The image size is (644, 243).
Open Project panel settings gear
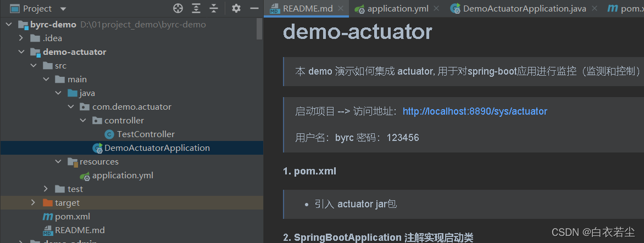point(236,8)
